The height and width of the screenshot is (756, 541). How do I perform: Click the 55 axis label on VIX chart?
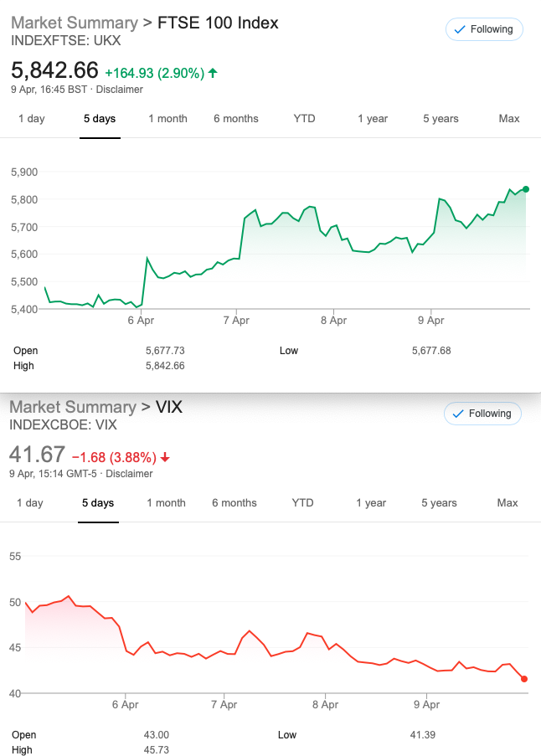[15, 557]
